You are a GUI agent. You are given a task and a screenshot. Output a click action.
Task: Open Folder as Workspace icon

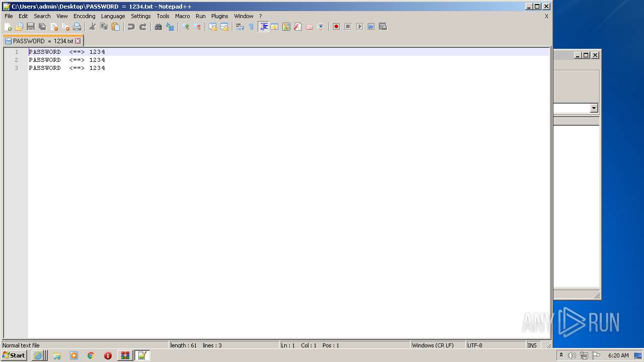coord(309,27)
